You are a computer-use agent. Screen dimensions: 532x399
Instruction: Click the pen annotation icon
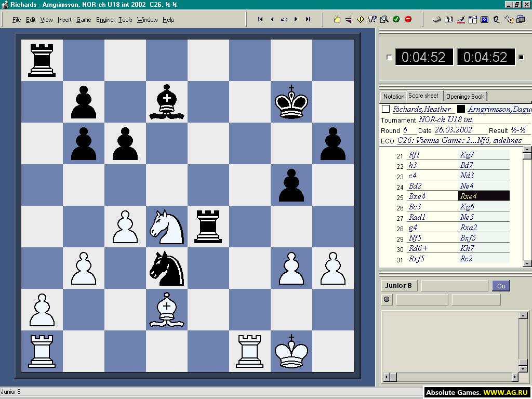460,19
